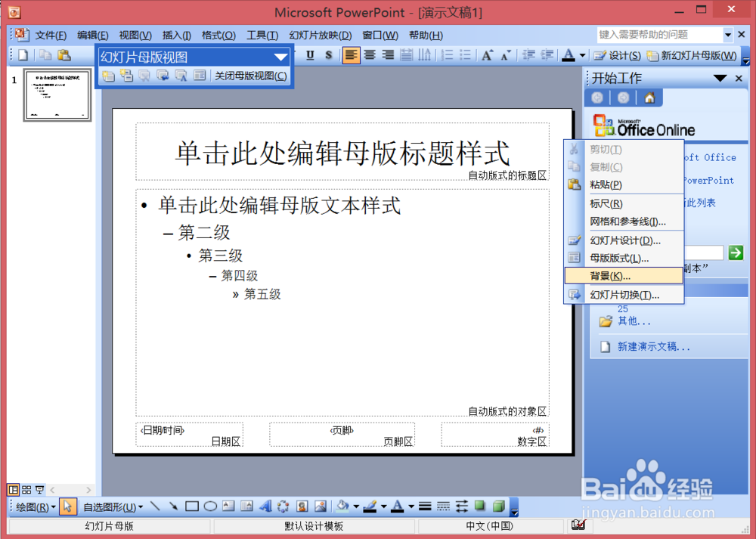Choose 母版版式(L)... in context menu

tap(624, 258)
